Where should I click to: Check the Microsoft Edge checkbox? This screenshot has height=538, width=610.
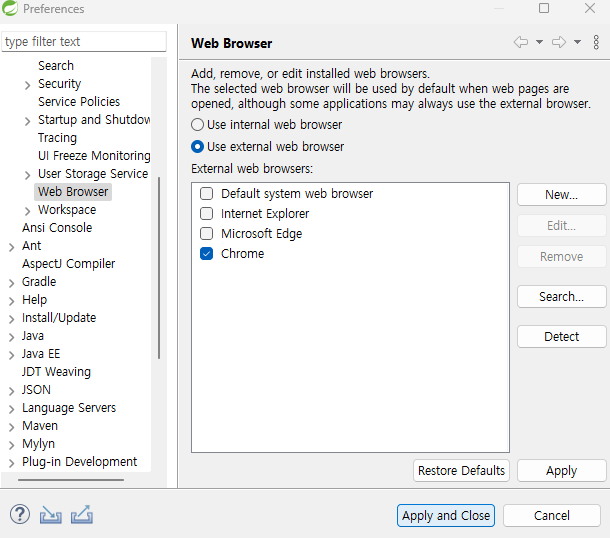(x=206, y=233)
